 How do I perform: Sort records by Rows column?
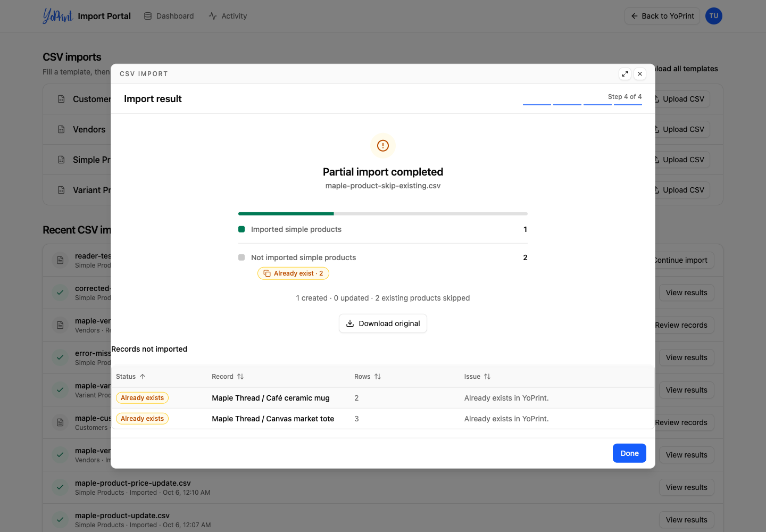pyautogui.click(x=368, y=377)
